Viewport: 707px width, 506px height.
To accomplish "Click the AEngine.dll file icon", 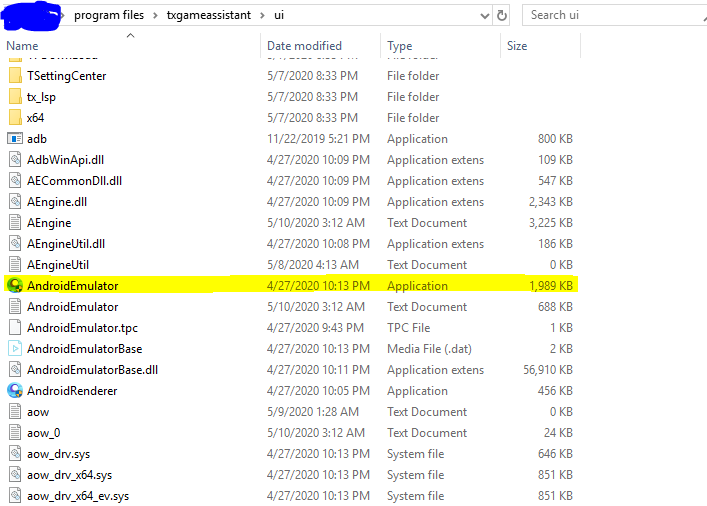I will (x=15, y=202).
